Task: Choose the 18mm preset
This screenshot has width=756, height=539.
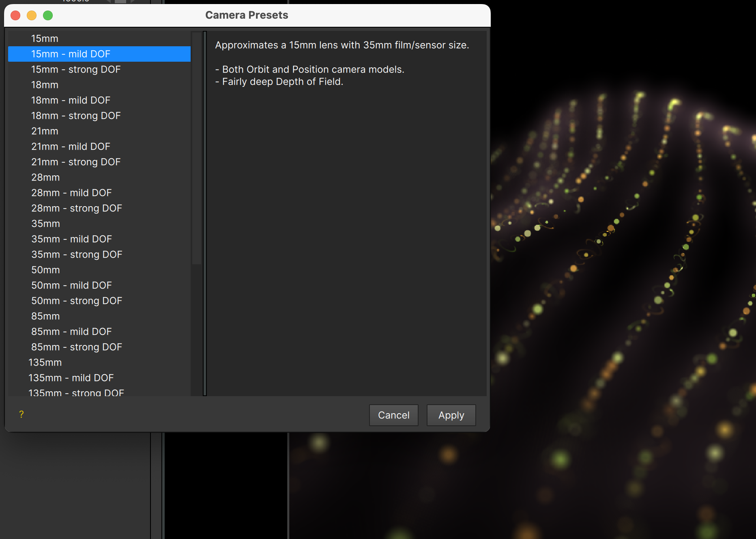Action: 99,85
